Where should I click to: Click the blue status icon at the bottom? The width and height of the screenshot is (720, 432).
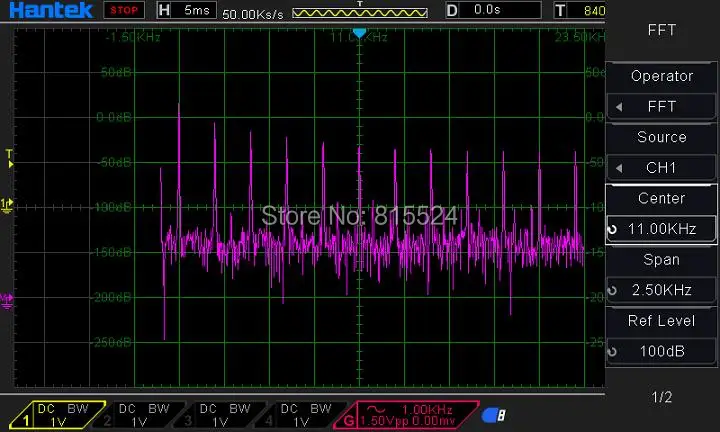point(494,415)
